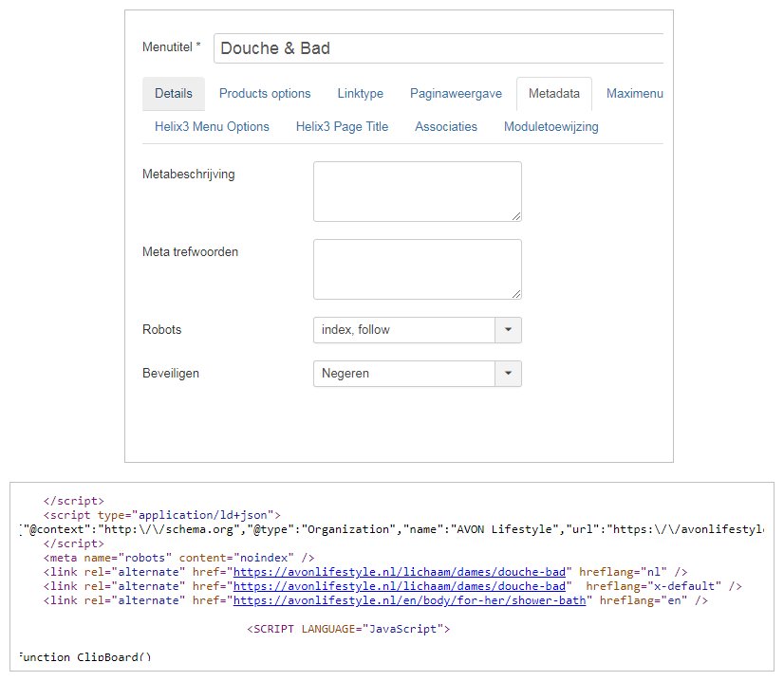Click the Metabeschrijving text area

(x=418, y=192)
